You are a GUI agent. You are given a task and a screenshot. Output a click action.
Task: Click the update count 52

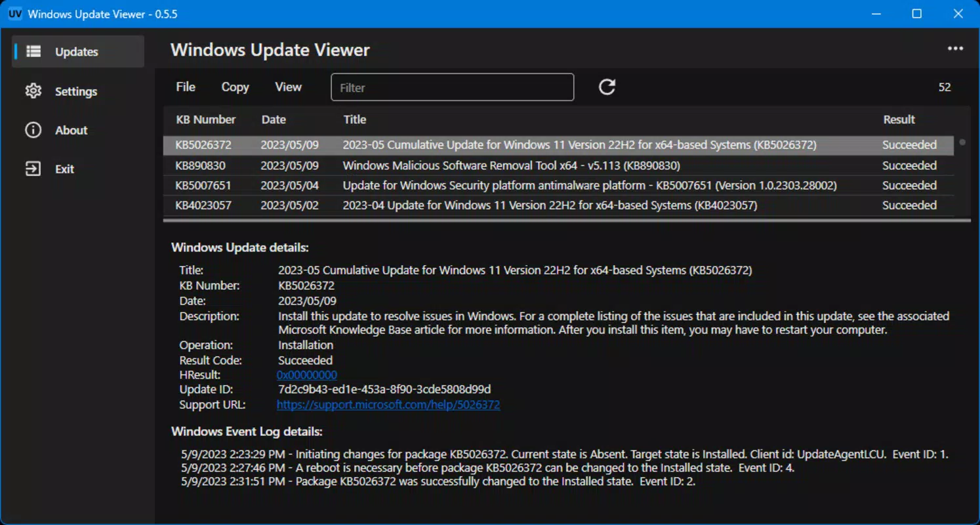tap(945, 87)
